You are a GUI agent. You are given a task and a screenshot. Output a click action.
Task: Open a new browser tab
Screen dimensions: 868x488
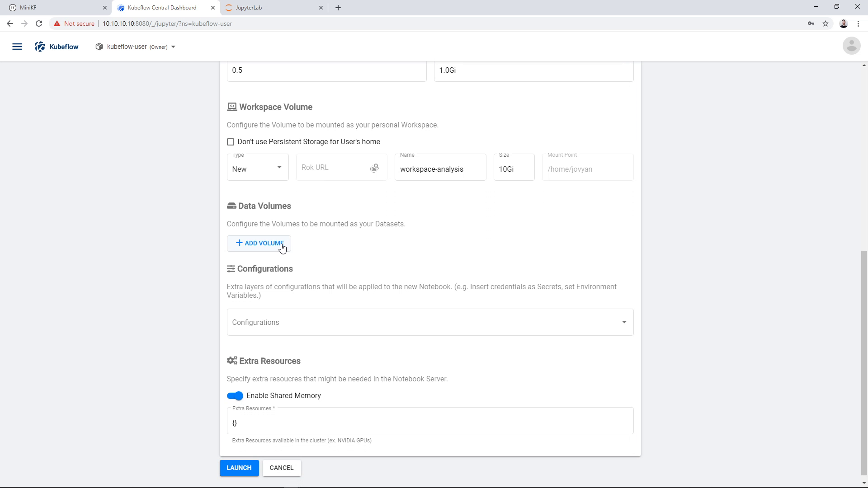[338, 8]
